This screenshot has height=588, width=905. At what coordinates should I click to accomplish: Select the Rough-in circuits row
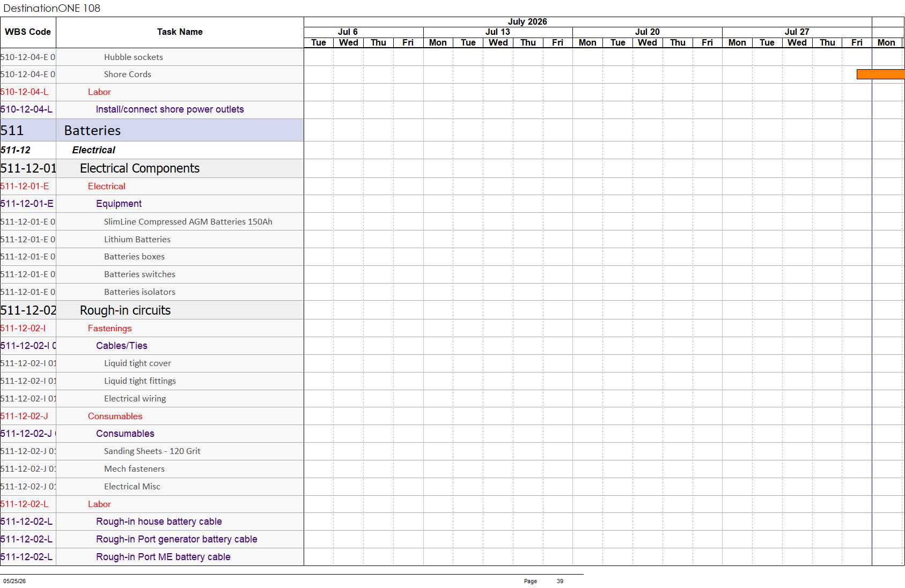pyautogui.click(x=152, y=310)
